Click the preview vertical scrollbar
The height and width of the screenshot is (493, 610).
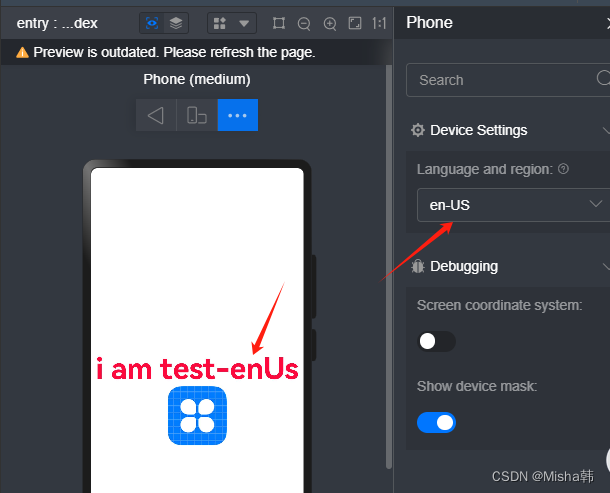(x=389, y=267)
